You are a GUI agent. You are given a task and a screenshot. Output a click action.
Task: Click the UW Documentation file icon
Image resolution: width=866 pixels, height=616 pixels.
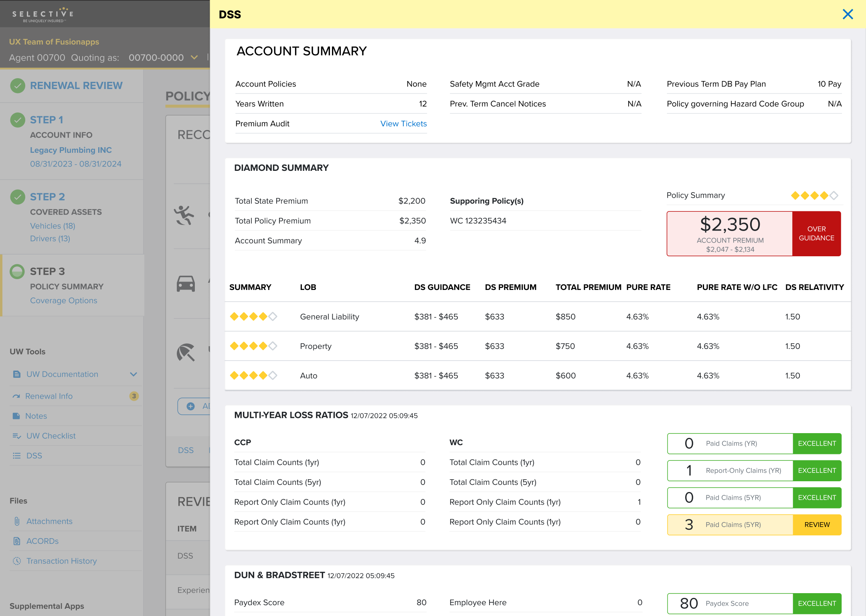[x=17, y=374]
